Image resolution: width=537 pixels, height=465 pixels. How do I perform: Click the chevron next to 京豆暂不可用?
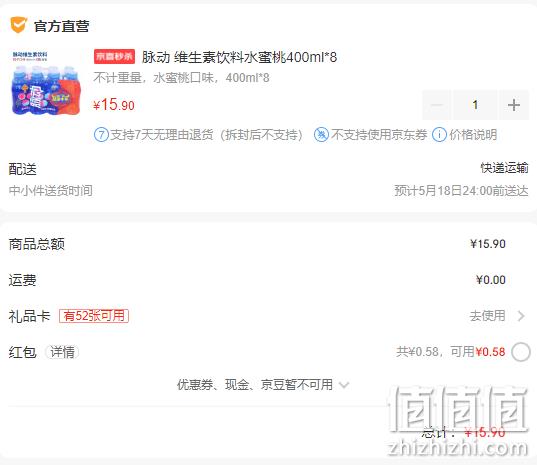[344, 385]
